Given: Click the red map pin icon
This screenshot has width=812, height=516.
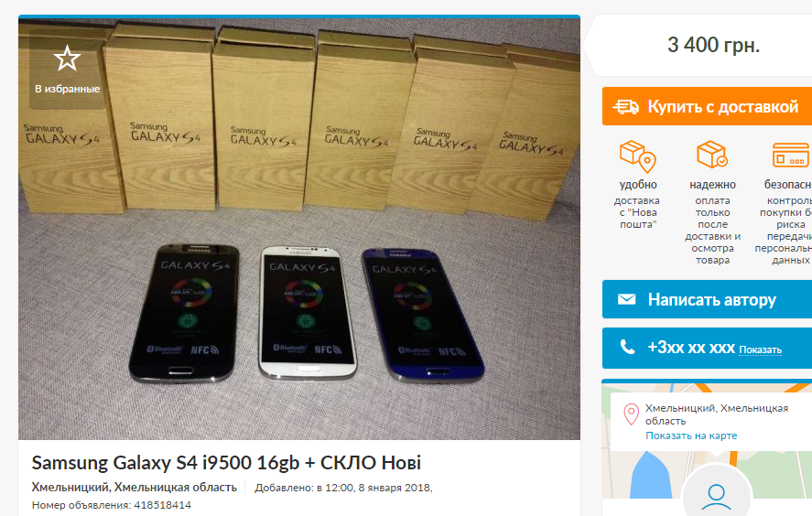Looking at the screenshot, I should [631, 414].
